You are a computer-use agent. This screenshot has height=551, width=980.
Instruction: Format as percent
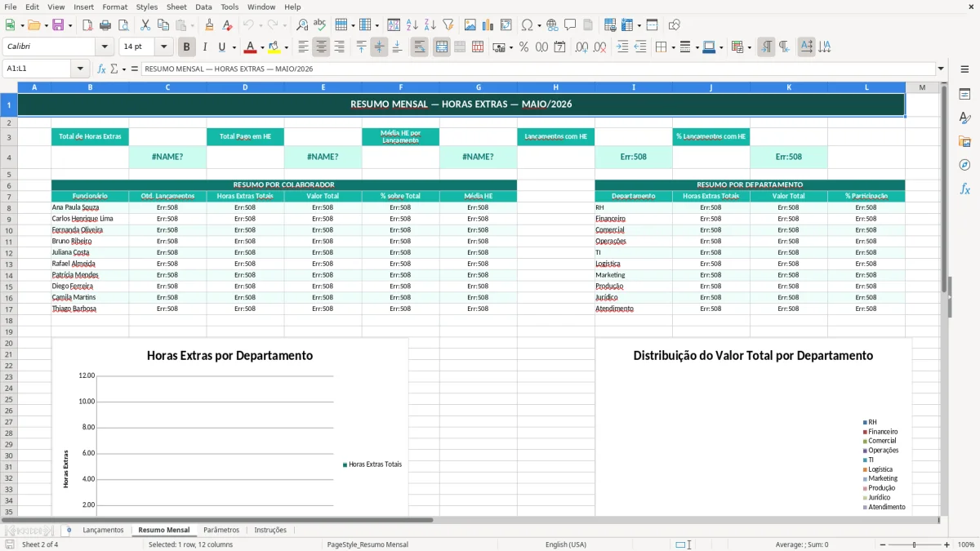523,47
